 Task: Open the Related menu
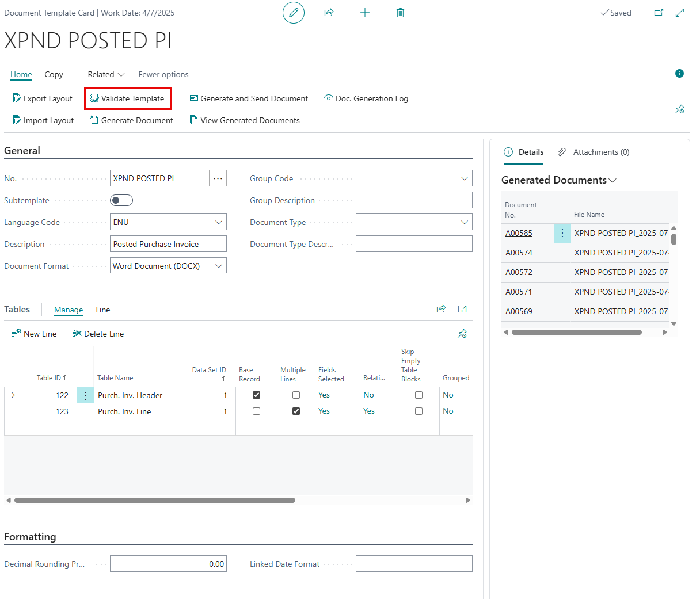(x=106, y=74)
